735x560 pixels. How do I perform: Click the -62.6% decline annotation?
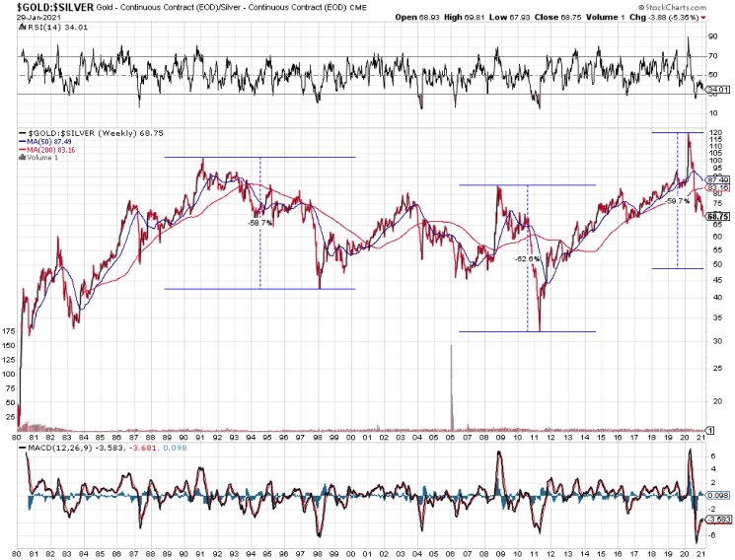527,258
